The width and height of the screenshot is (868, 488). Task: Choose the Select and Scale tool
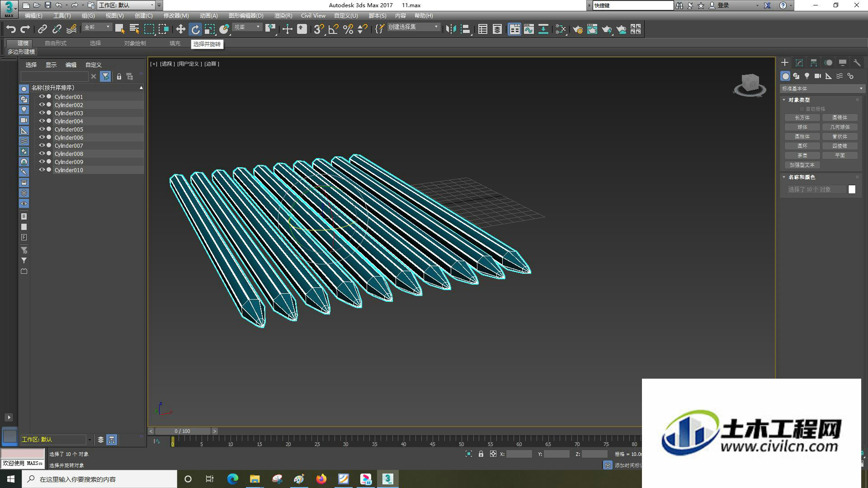(x=209, y=29)
